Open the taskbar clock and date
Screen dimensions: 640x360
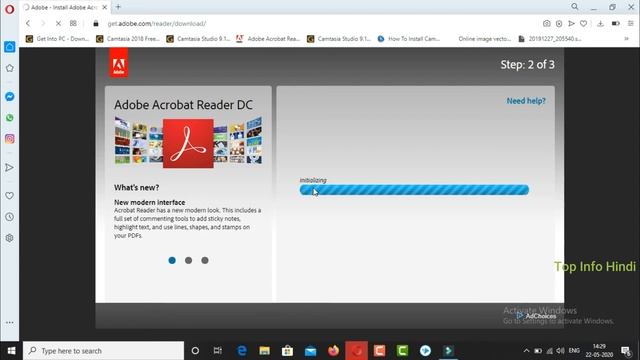click(x=599, y=351)
